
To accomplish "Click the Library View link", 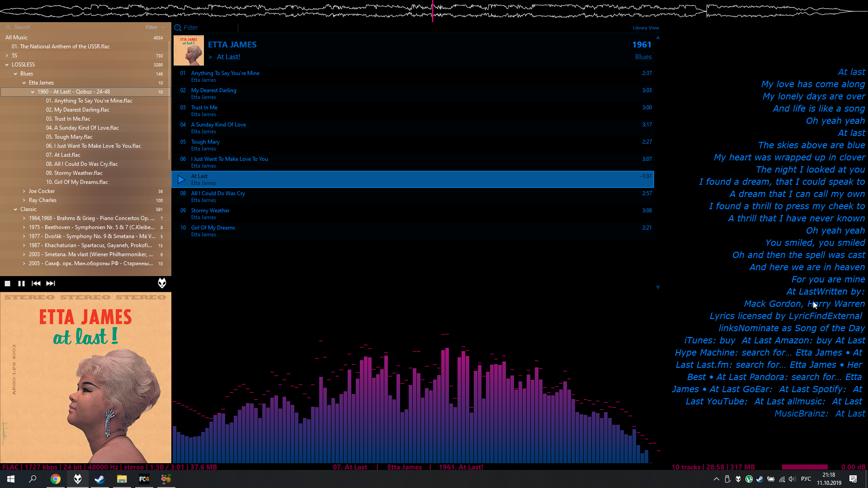I will point(646,28).
